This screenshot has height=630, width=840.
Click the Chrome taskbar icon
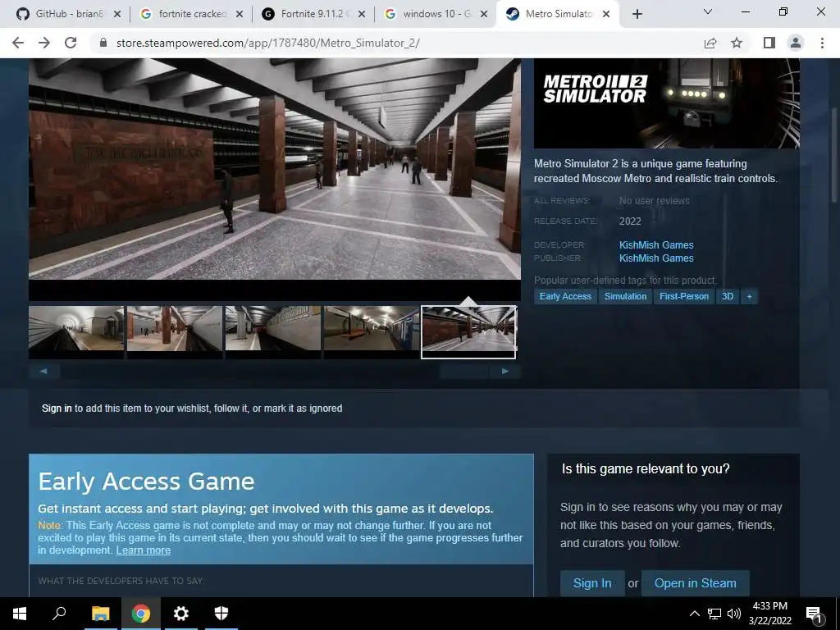coord(141,614)
